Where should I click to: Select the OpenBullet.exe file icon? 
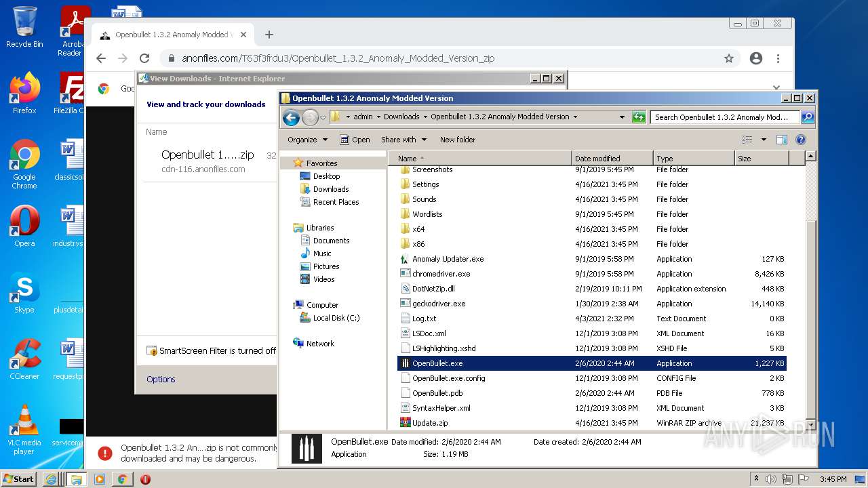pyautogui.click(x=406, y=363)
